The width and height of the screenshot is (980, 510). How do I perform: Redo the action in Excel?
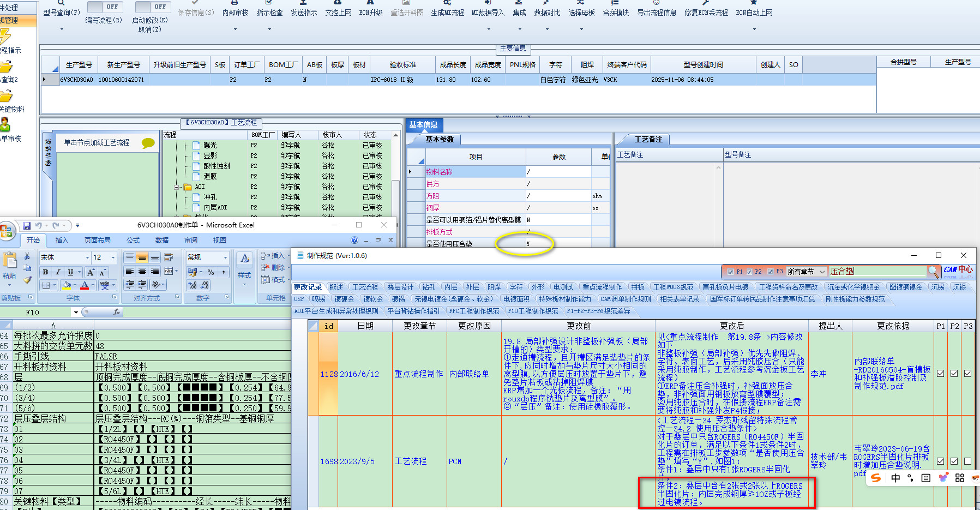pyautogui.click(x=56, y=225)
